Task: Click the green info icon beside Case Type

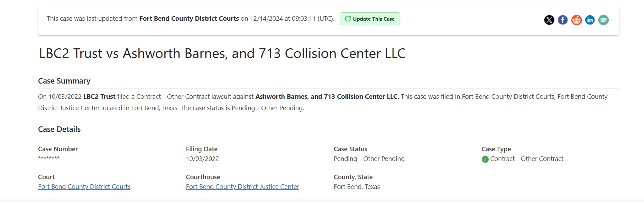Action: [x=485, y=159]
